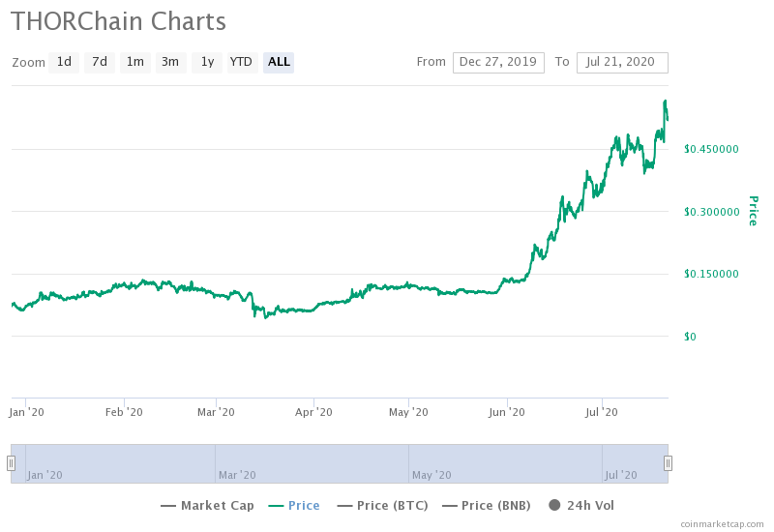Toggle the Price (BNB) series in legend
This screenshot has width=774, height=532.
[487, 505]
